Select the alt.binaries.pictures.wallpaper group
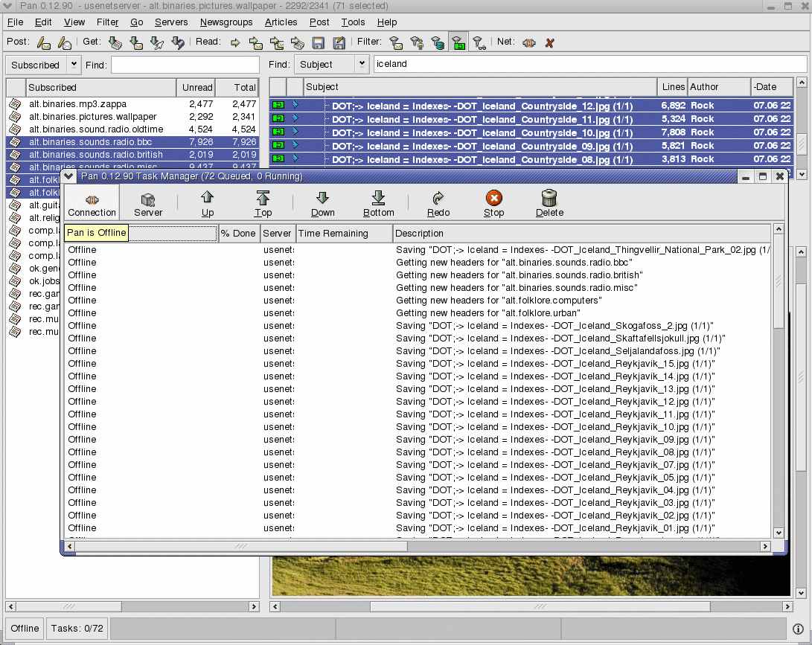 point(132,117)
